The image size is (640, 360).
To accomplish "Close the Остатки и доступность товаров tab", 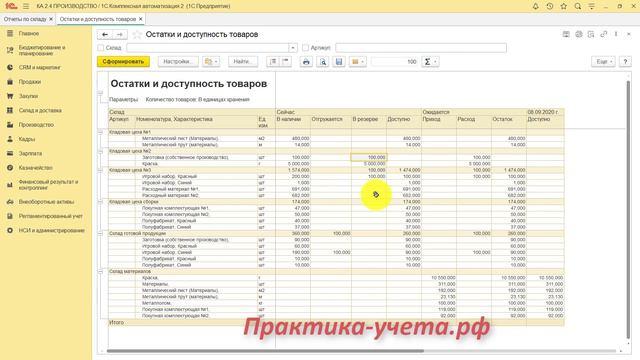I will (x=140, y=19).
